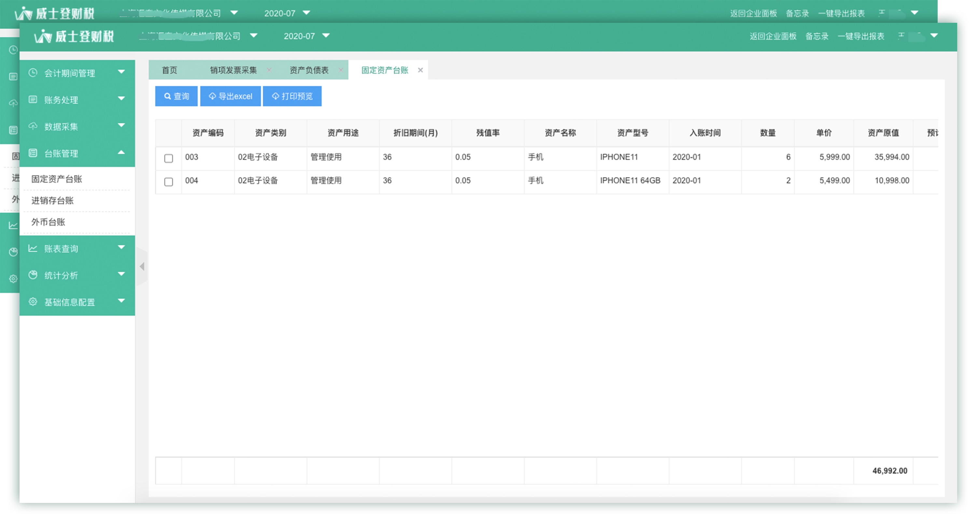
Task: Click the 入账时间 column header
Action: [x=705, y=133]
